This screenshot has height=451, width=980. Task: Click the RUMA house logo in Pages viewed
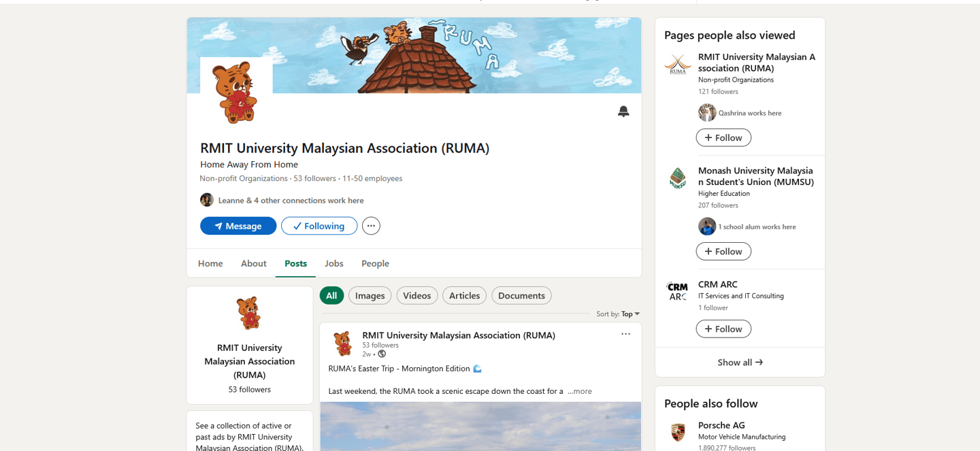tap(678, 65)
